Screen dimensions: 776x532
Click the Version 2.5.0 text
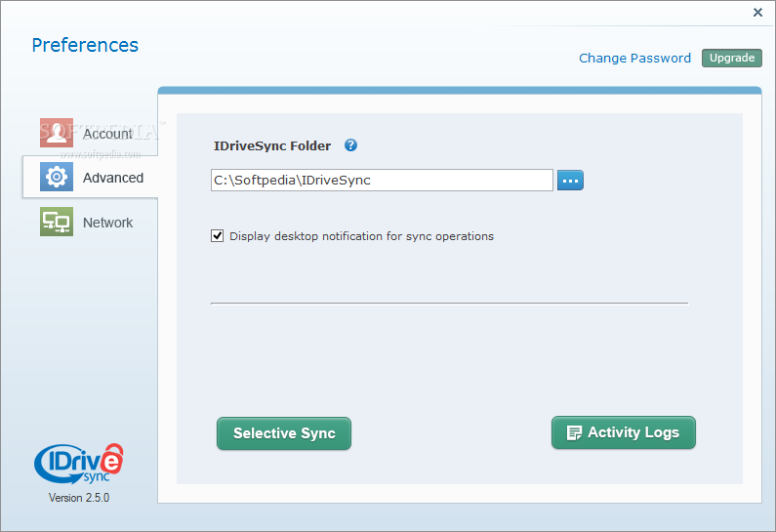coord(79,498)
